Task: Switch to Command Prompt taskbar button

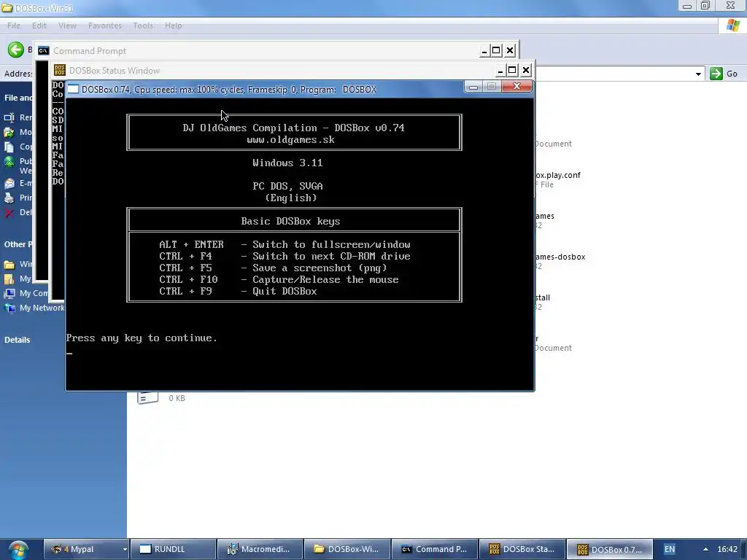Action: [x=435, y=549]
